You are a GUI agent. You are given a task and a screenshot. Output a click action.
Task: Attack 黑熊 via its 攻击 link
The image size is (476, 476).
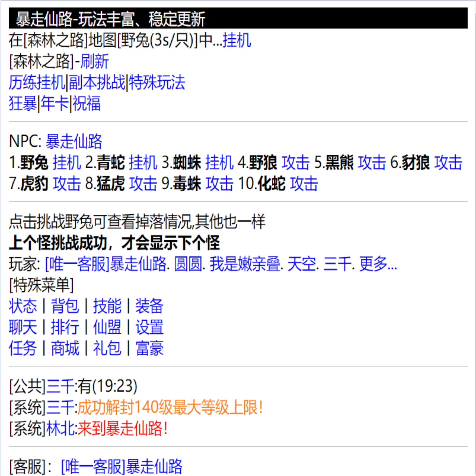372,163
